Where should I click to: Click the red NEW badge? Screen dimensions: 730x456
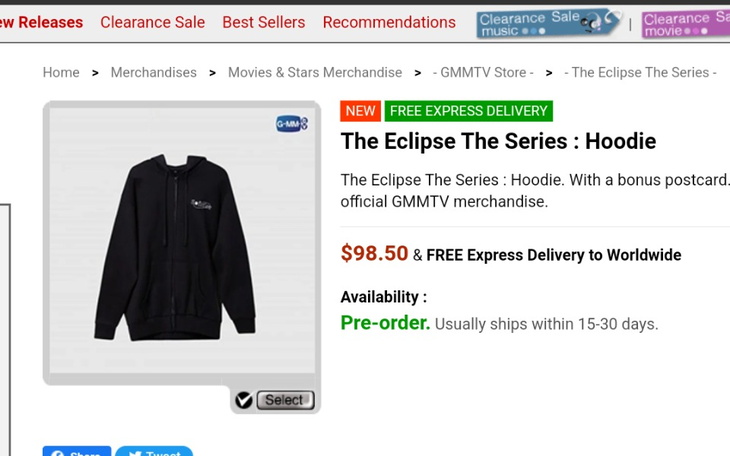coord(360,111)
